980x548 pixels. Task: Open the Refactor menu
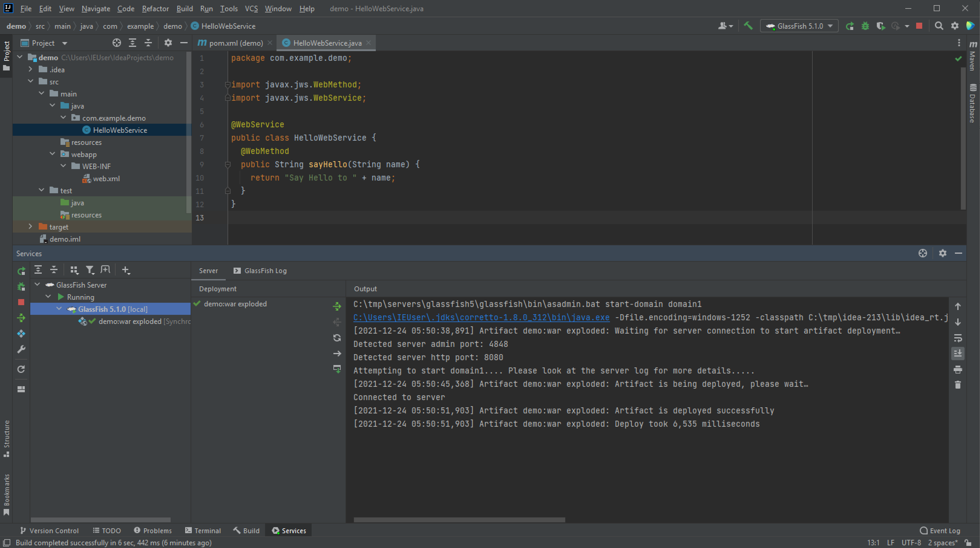[x=155, y=8]
